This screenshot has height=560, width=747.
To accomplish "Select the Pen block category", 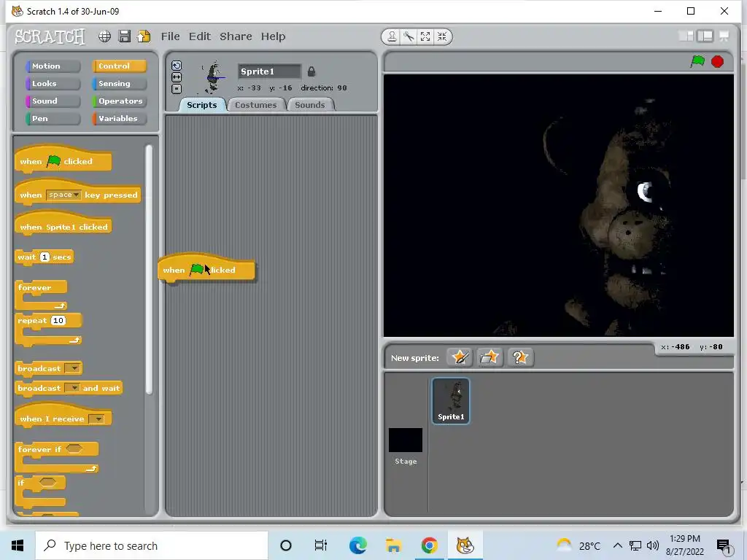I will [x=53, y=119].
